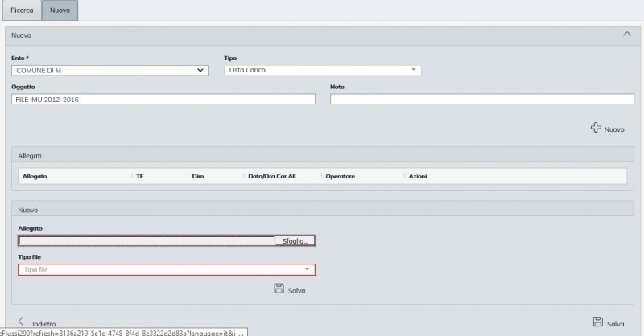Click the bottom-right floppy disk save icon
This screenshot has width=644, height=336.
coord(598,322)
